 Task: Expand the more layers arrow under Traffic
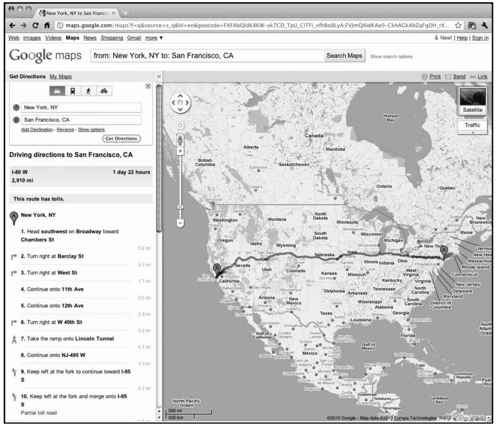(x=473, y=133)
